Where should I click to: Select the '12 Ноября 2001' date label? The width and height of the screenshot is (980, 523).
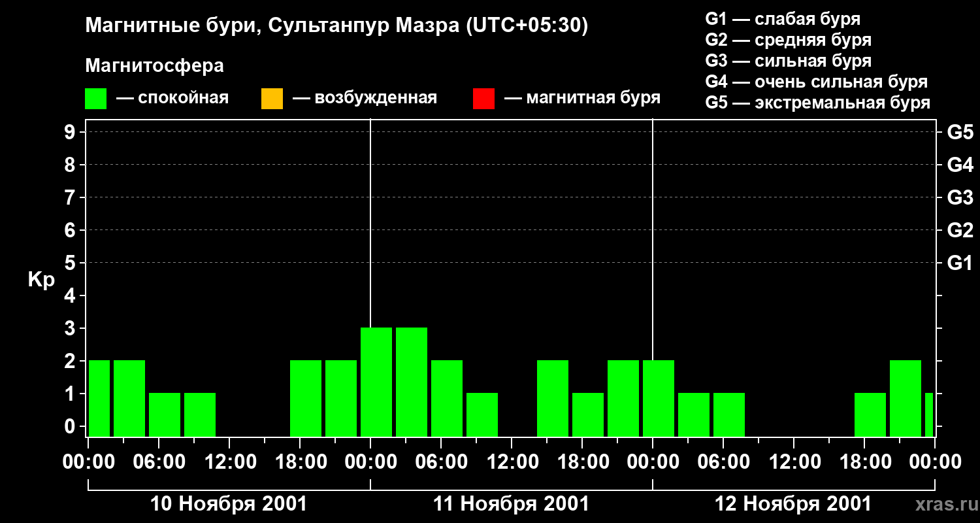[793, 503]
